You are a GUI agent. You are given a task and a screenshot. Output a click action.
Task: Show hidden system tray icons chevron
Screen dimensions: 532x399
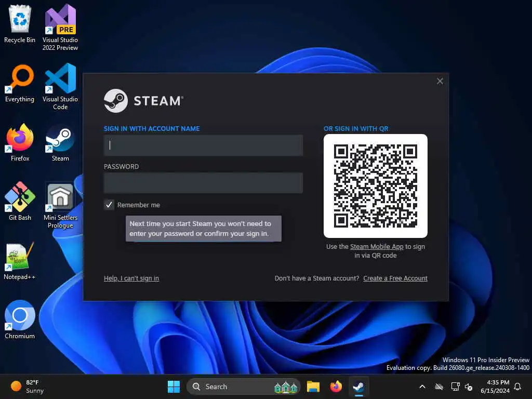(x=422, y=387)
